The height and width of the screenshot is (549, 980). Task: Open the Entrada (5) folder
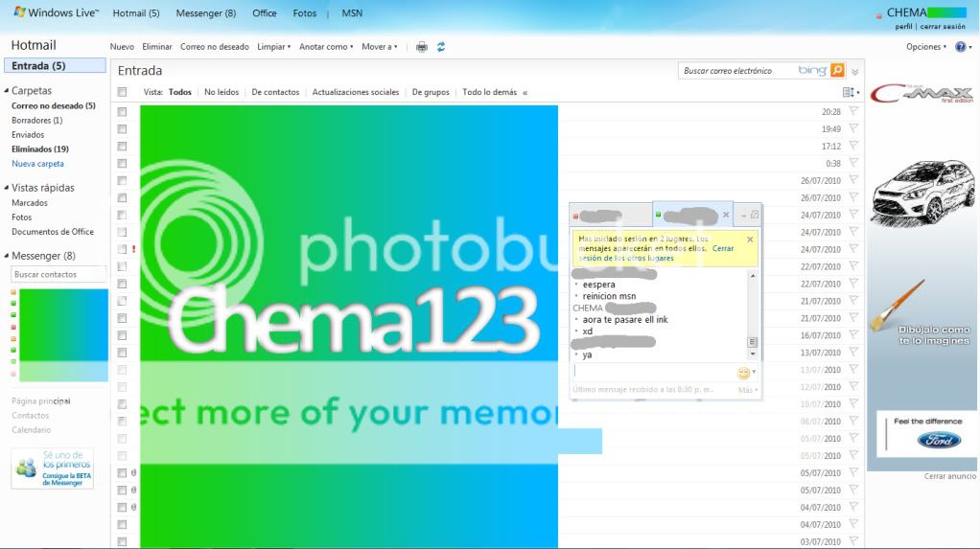tap(55, 65)
